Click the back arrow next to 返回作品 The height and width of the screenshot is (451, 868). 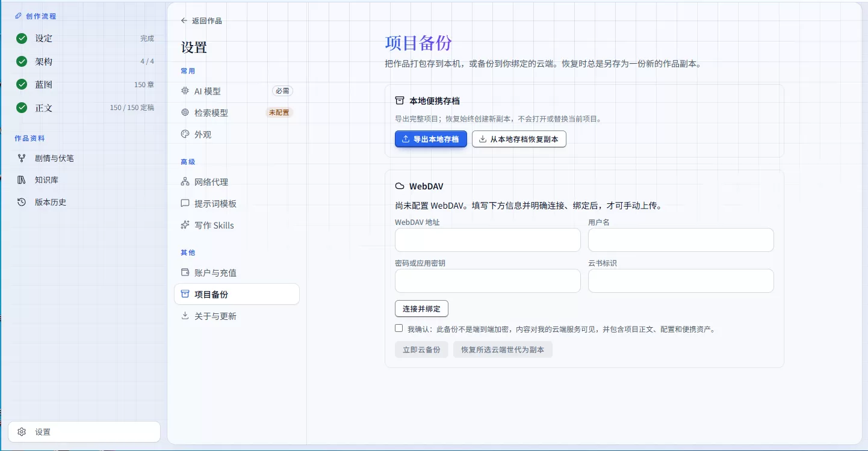coord(184,20)
